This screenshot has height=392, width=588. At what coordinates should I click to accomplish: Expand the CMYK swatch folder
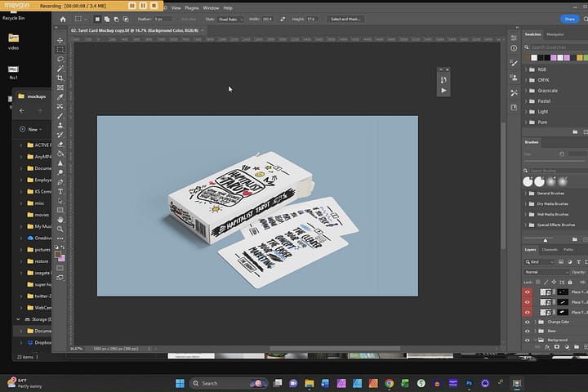point(526,80)
